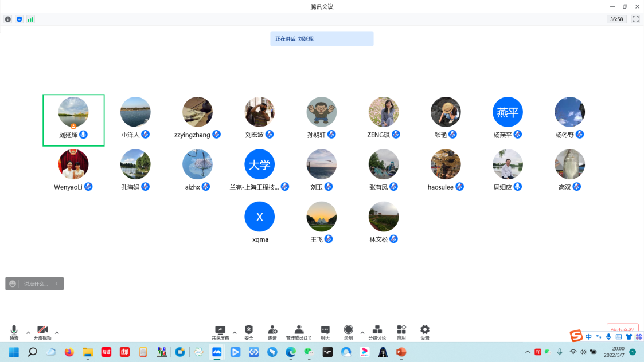Image resolution: width=644 pixels, height=362 pixels.
Task: Click the network signal status icon
Action: [x=30, y=19]
